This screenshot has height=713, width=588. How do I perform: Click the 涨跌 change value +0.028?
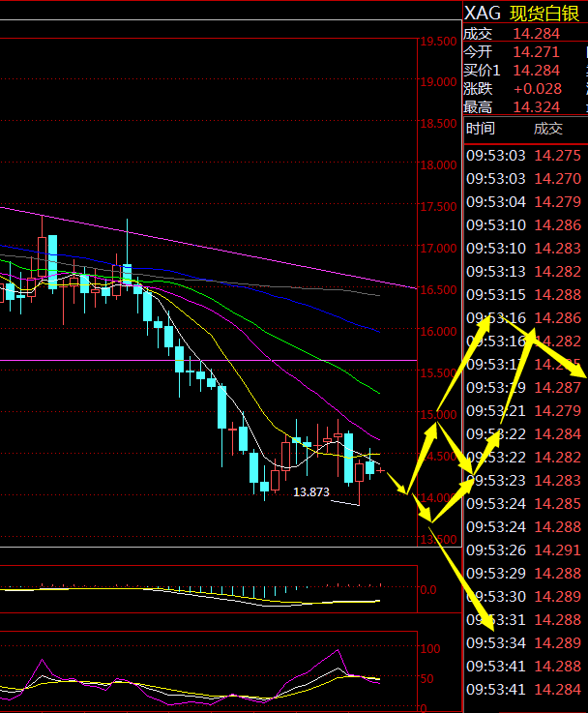(538, 89)
